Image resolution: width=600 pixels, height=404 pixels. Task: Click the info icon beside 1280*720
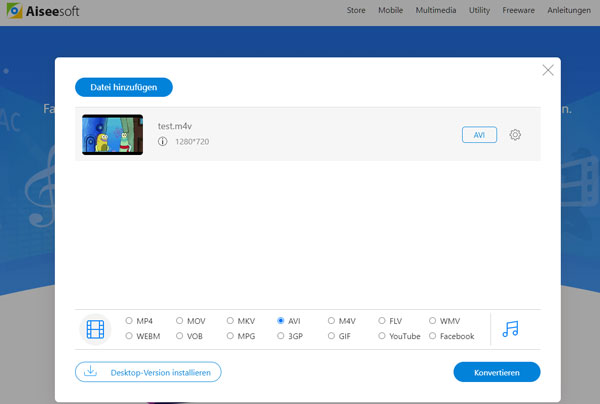(x=163, y=142)
